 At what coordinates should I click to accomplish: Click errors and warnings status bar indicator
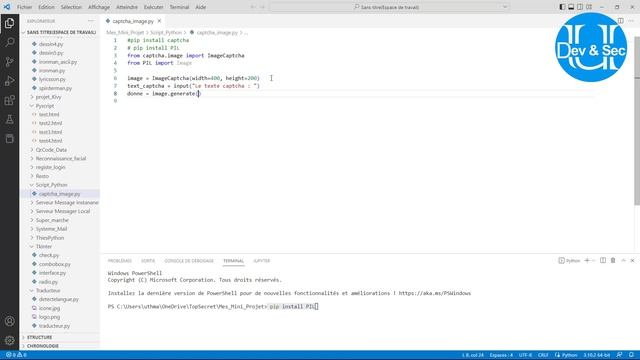point(16,355)
